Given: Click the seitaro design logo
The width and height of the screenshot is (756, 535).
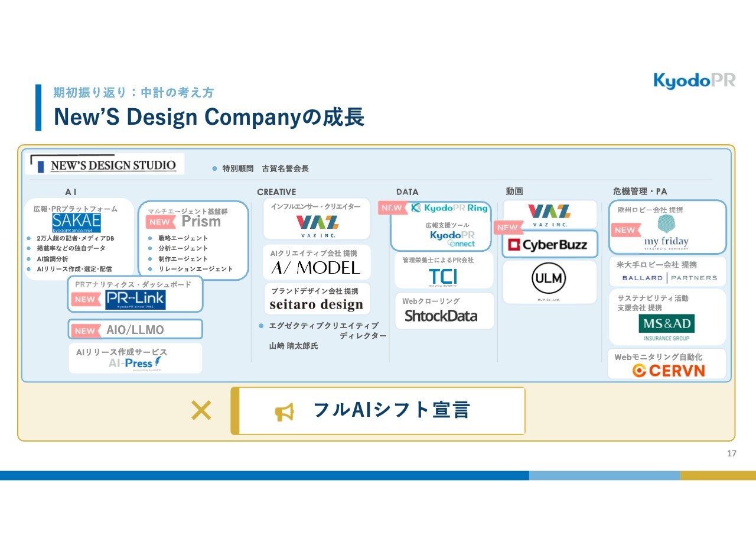Looking at the screenshot, I should (x=317, y=304).
